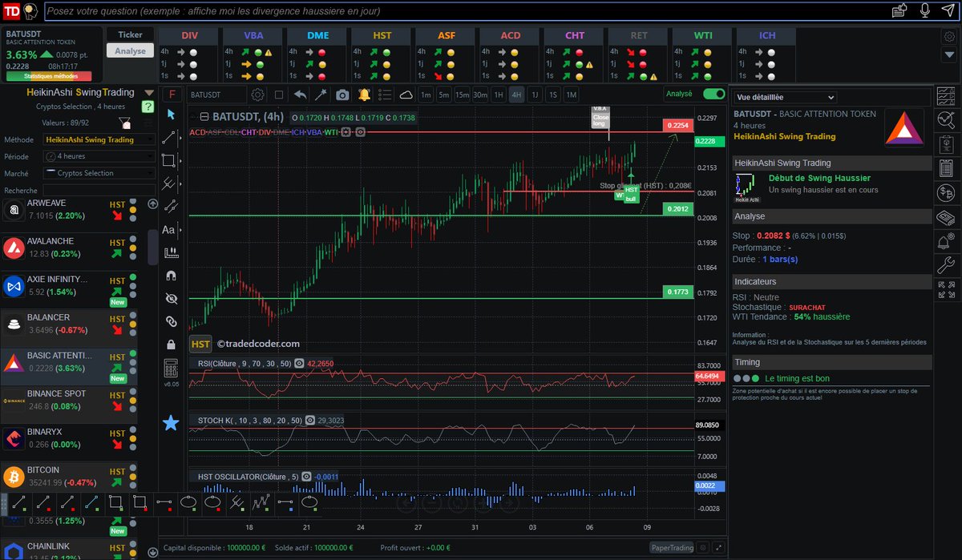Click the PaperTrading button
Viewport: 962px width, 560px height.
[x=671, y=548]
